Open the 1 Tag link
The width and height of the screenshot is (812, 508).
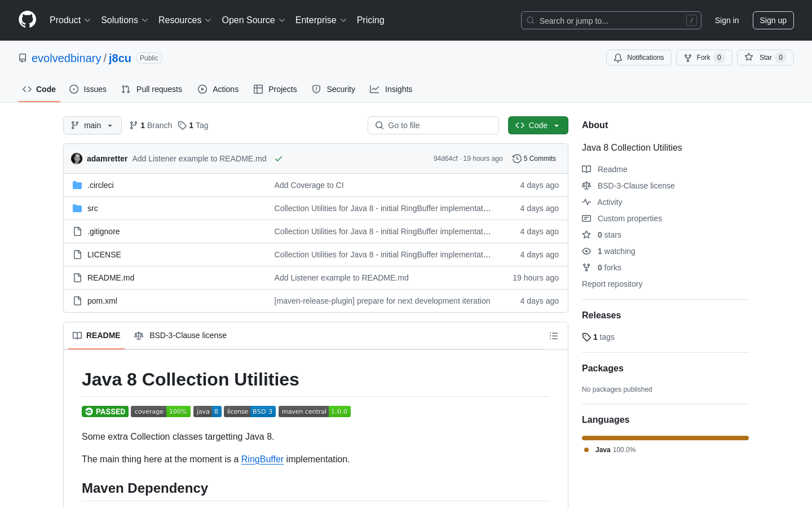coord(193,125)
